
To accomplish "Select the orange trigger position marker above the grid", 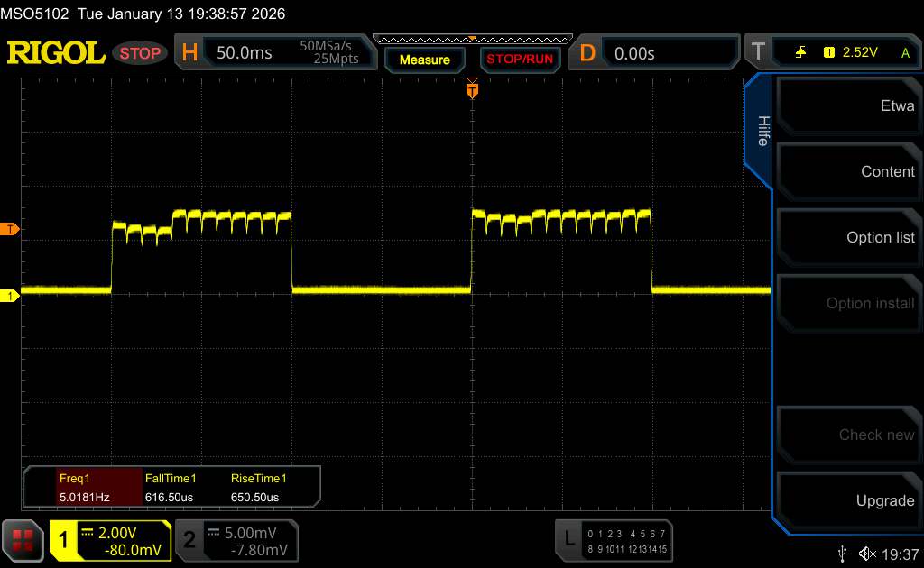I will (x=471, y=90).
